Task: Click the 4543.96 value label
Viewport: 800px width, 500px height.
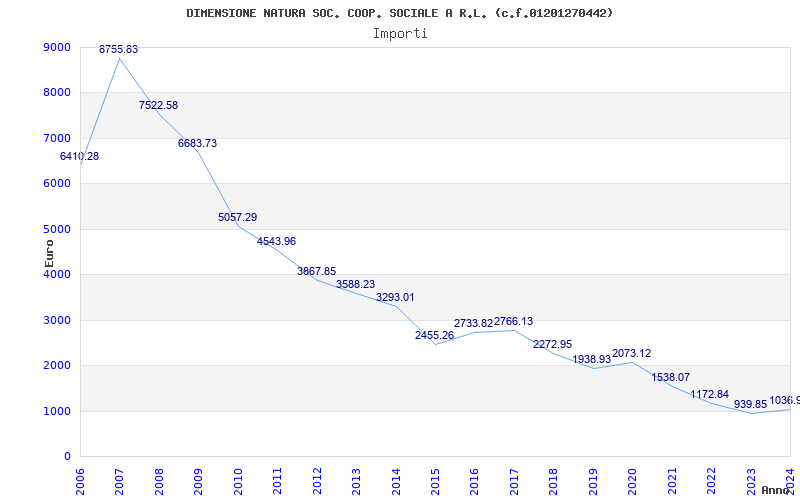Action: coord(277,241)
